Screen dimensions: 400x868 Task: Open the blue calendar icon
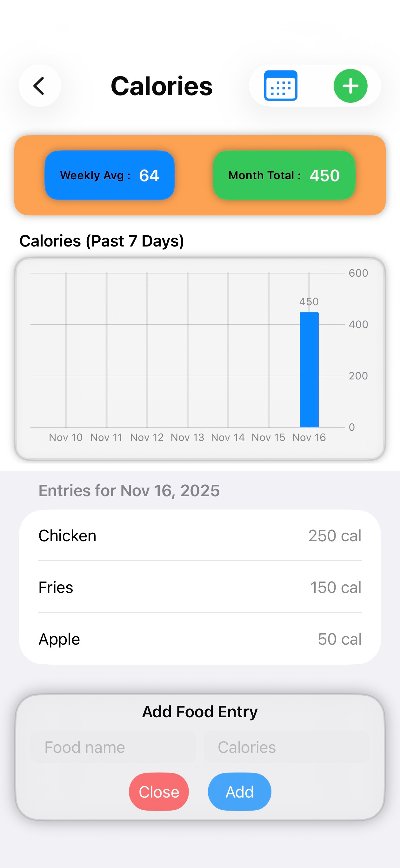pos(281,86)
